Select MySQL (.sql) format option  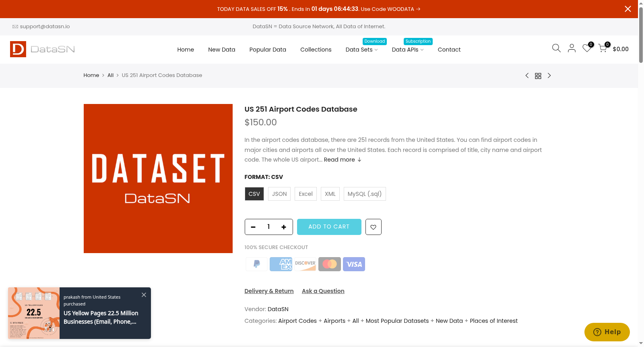click(365, 194)
